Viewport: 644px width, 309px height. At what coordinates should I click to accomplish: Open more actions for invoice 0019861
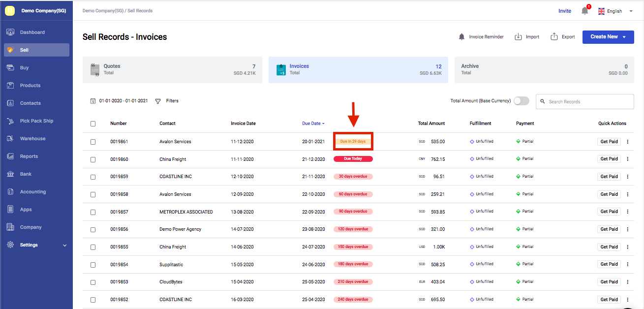click(628, 142)
